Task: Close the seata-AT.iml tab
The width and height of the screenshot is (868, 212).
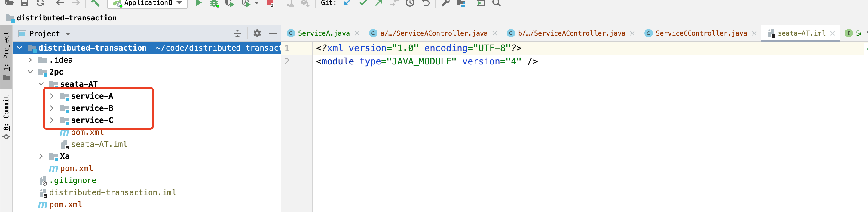Action: [x=833, y=33]
